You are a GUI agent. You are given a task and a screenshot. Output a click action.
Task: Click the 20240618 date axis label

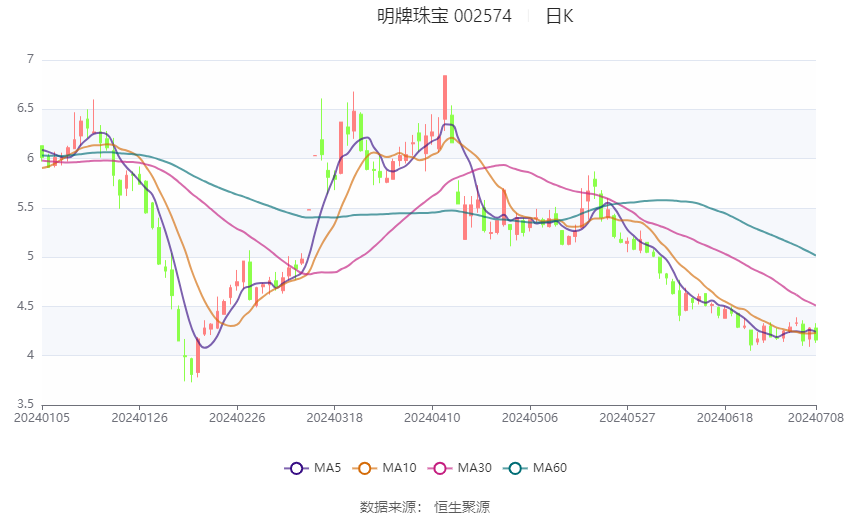tap(725, 418)
